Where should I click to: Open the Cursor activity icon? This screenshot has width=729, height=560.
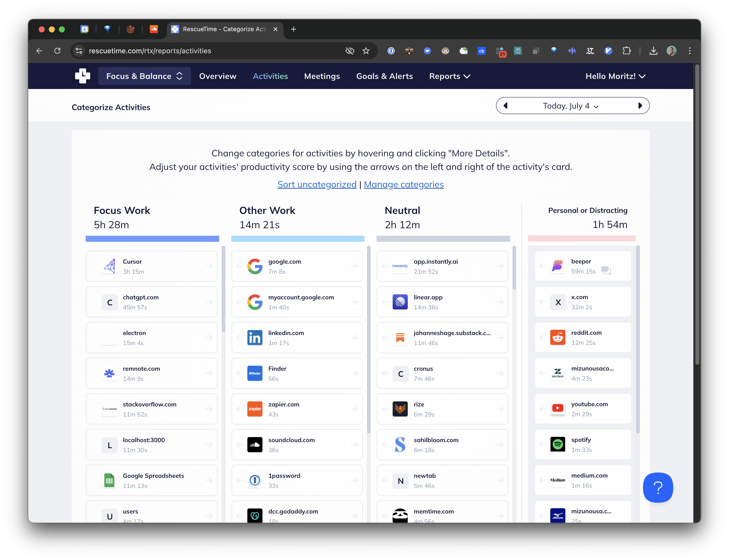[x=109, y=266]
